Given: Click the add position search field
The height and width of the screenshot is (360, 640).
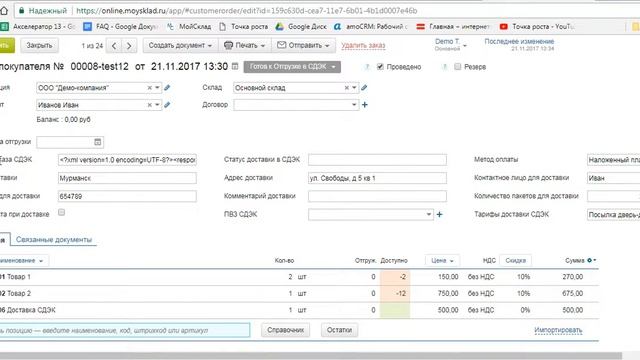Looking at the screenshot, I should tap(124, 330).
